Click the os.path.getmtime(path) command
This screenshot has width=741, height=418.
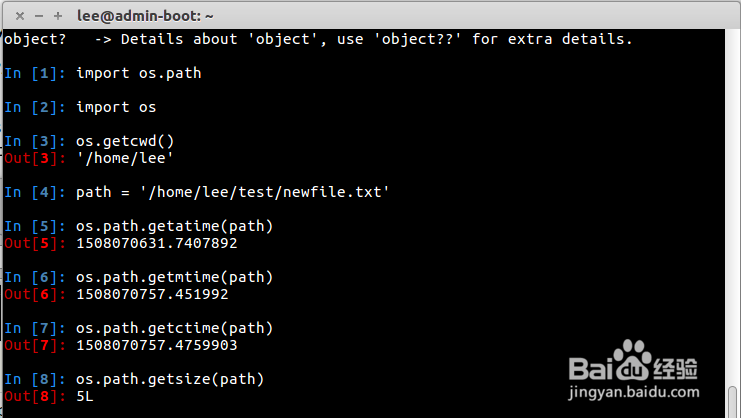pyautogui.click(x=174, y=277)
